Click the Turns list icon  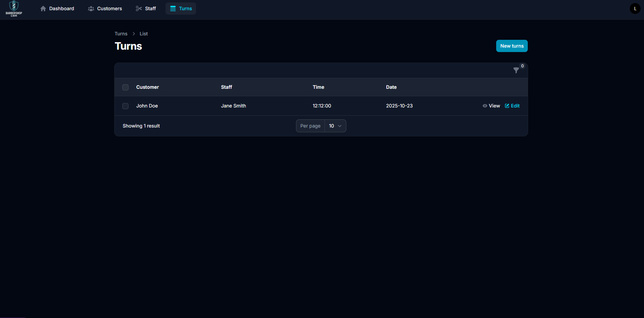tap(173, 9)
